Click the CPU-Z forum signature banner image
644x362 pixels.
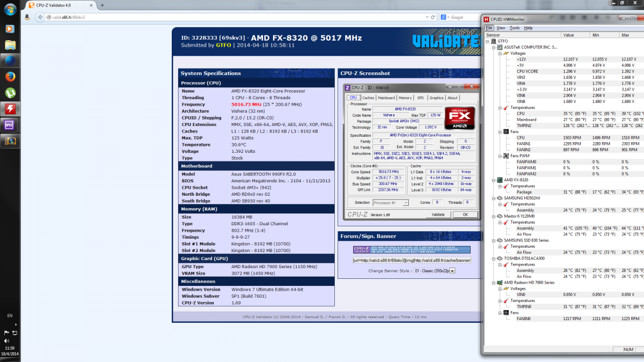pyautogui.click(x=412, y=249)
